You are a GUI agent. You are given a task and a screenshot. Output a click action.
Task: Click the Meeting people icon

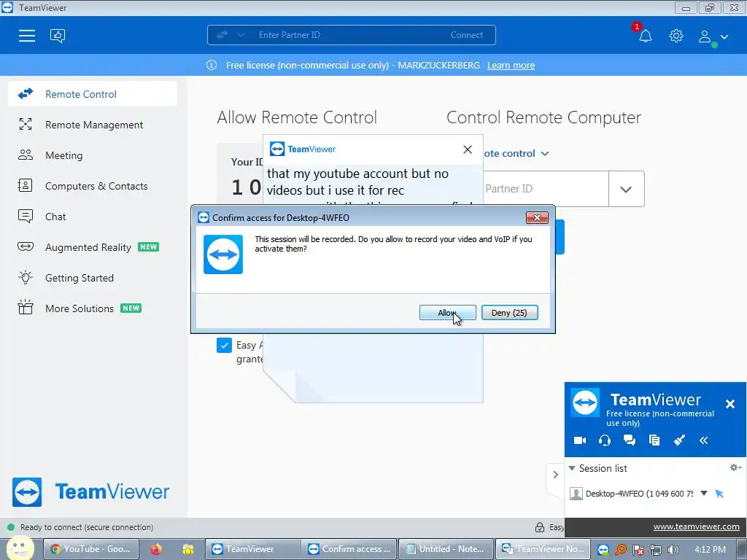pyautogui.click(x=26, y=155)
